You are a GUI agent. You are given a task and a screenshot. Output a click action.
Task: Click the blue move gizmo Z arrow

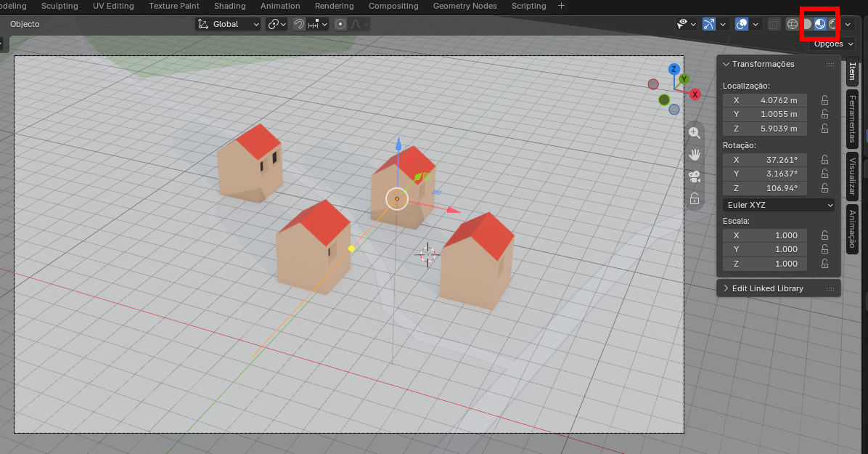398,144
